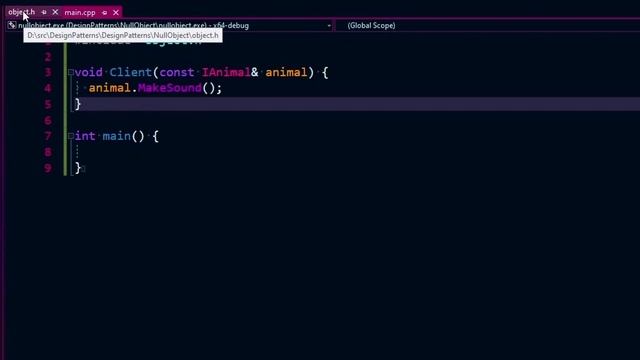
Task: Pin the object.h tab
Action: tap(44, 12)
